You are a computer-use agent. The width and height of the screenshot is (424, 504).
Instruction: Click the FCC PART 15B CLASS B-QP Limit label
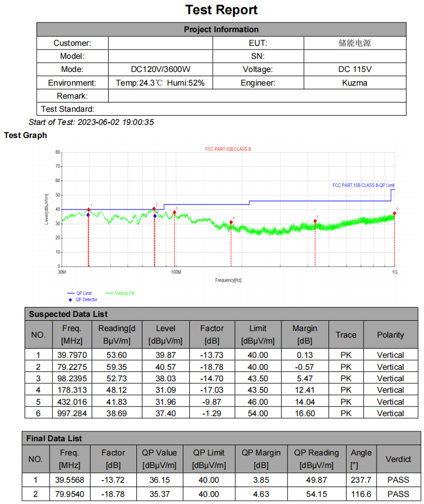(363, 185)
